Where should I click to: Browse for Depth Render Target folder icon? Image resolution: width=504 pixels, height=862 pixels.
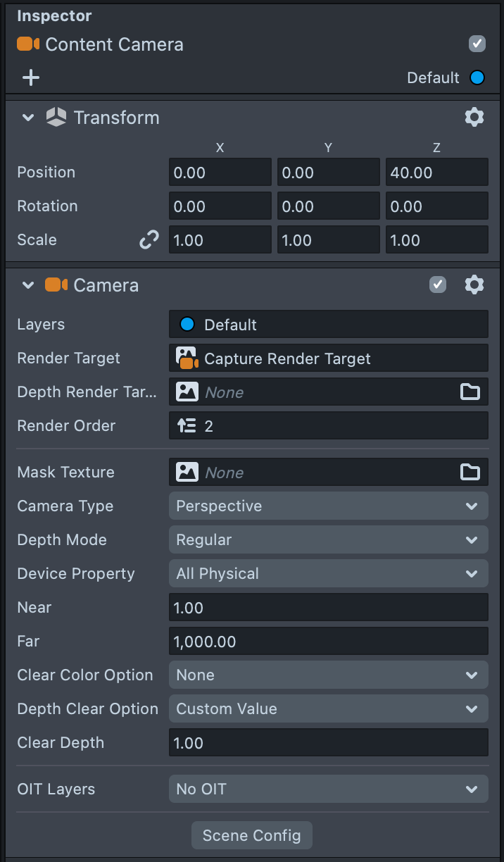pyautogui.click(x=470, y=392)
